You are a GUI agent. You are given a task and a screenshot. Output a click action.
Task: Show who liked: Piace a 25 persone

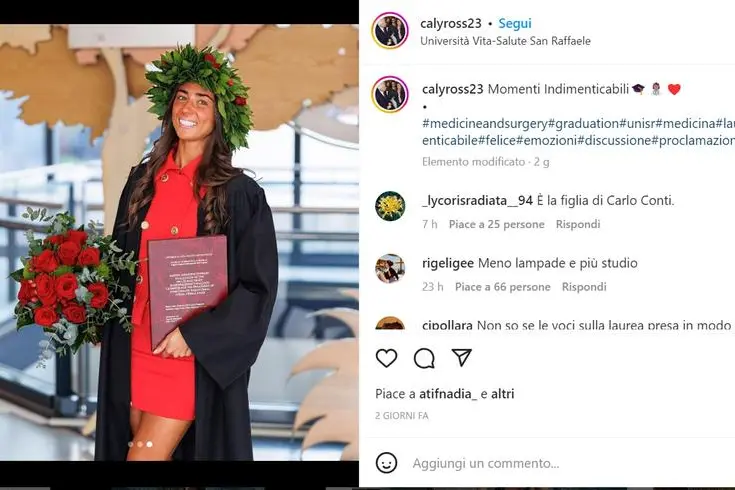click(496, 224)
